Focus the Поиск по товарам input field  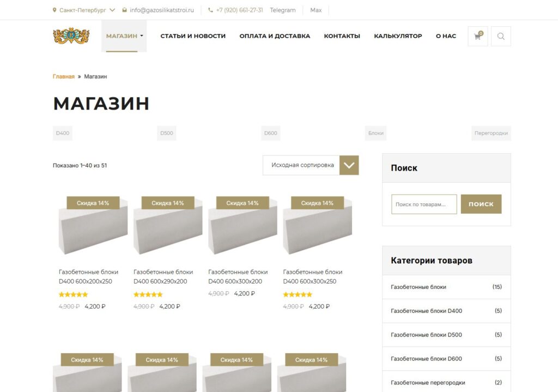pos(424,204)
